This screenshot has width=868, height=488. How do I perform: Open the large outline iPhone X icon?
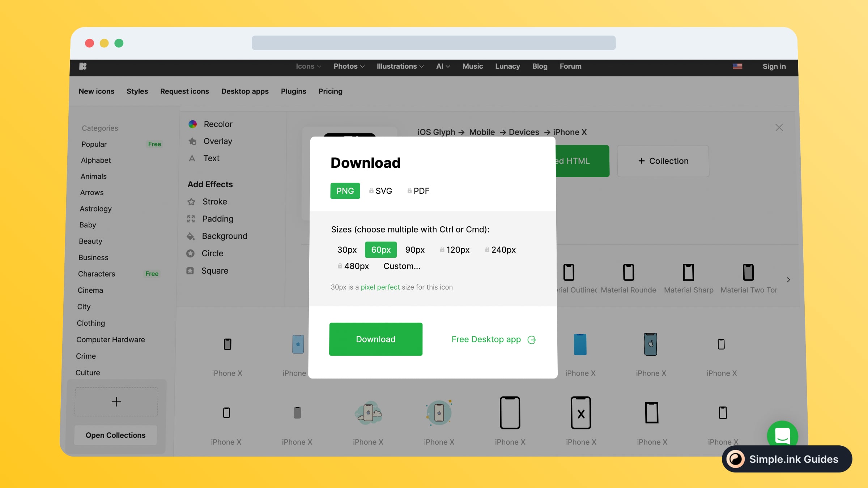click(510, 413)
